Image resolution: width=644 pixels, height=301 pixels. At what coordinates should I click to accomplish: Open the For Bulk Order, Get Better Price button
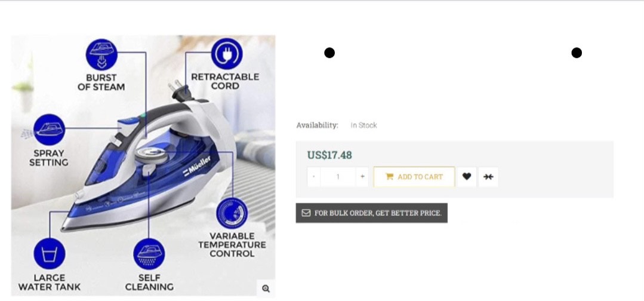372,213
